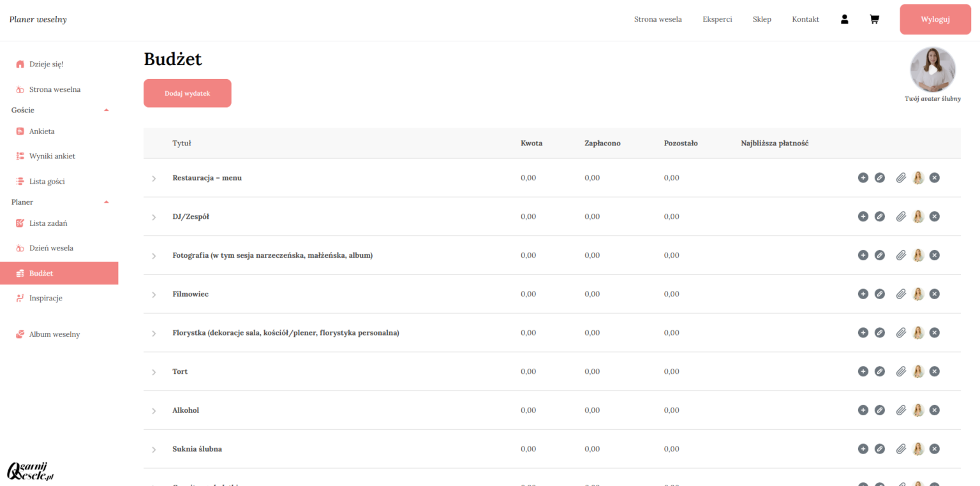Click the paperclip icon in Suknia ślubna row
980x486 pixels.
[x=901, y=449]
